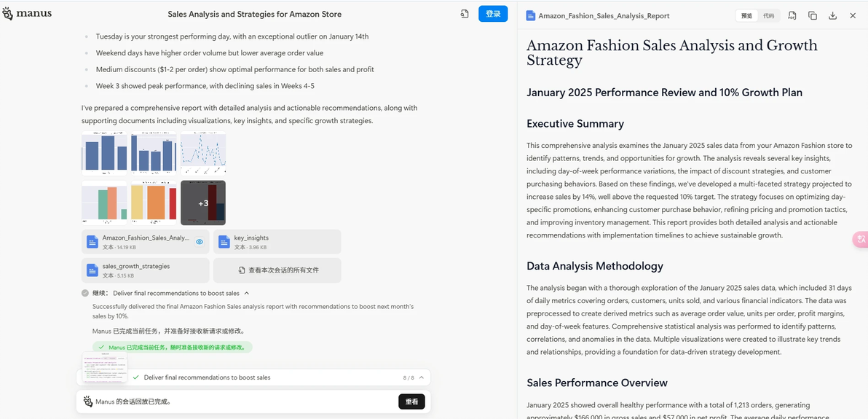
Task: Collapse the Deliver final recommendations step
Action: [247, 293]
